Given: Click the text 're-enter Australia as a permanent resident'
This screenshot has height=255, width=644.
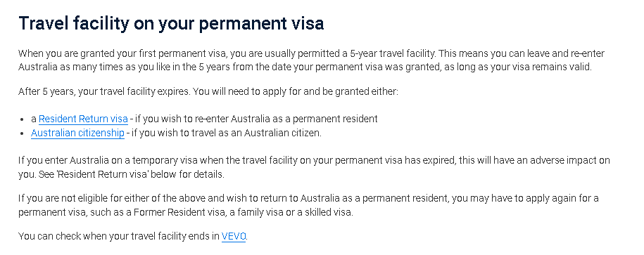Looking at the screenshot, I should [x=286, y=119].
